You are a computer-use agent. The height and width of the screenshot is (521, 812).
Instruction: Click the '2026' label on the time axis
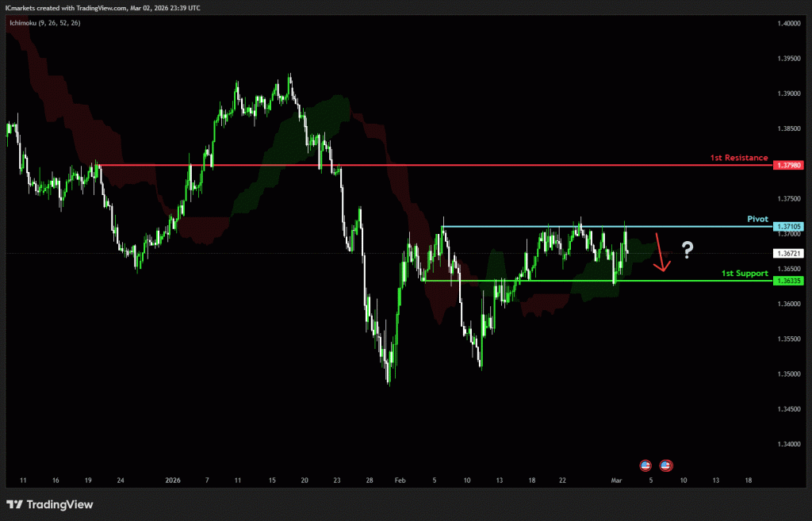pos(174,481)
